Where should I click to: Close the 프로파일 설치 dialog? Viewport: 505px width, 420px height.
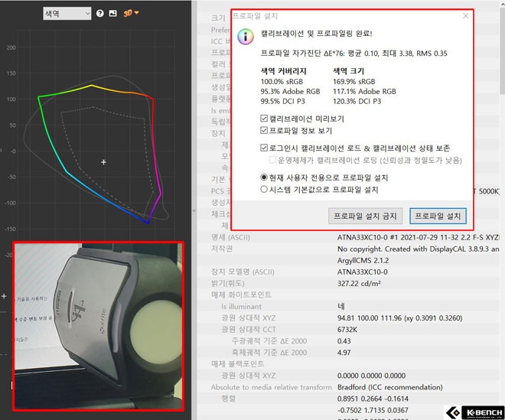pos(465,16)
